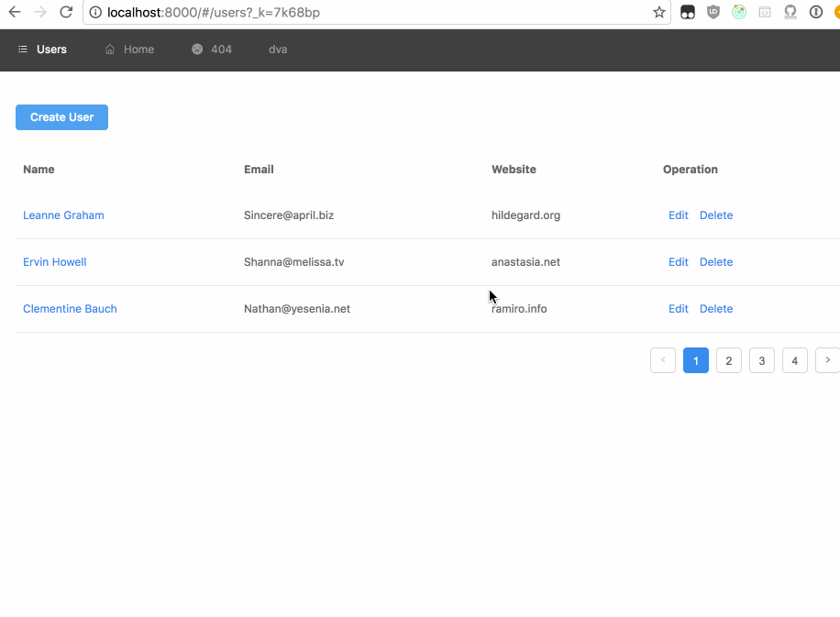The height and width of the screenshot is (617, 840).
Task: Open the 1Password extension icon
Action: (x=815, y=13)
